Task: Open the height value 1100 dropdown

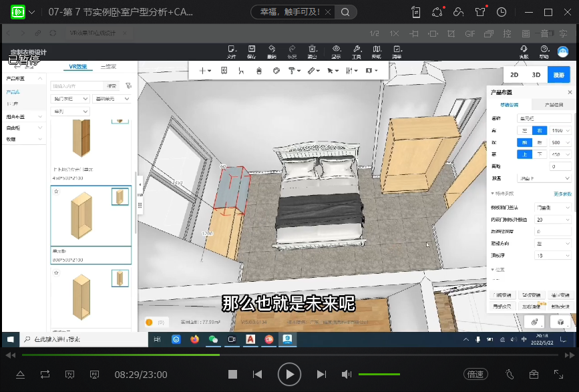Action: click(x=560, y=131)
